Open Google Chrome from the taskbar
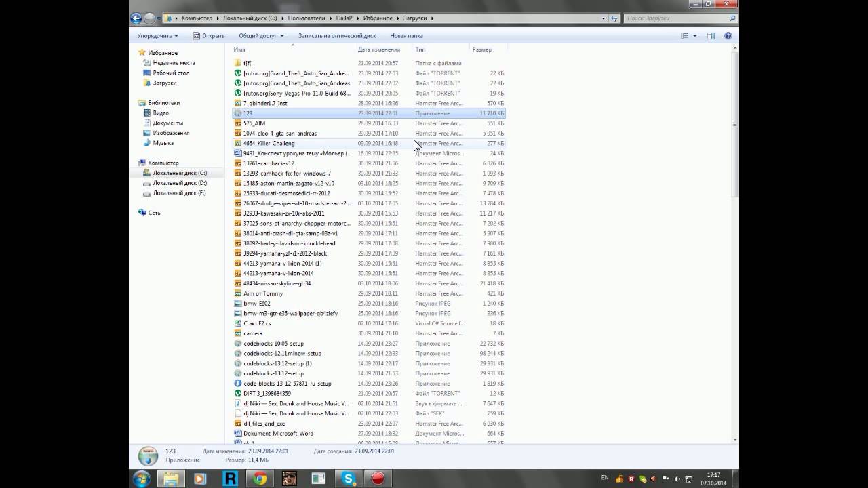The width and height of the screenshot is (868, 488). tap(259, 479)
